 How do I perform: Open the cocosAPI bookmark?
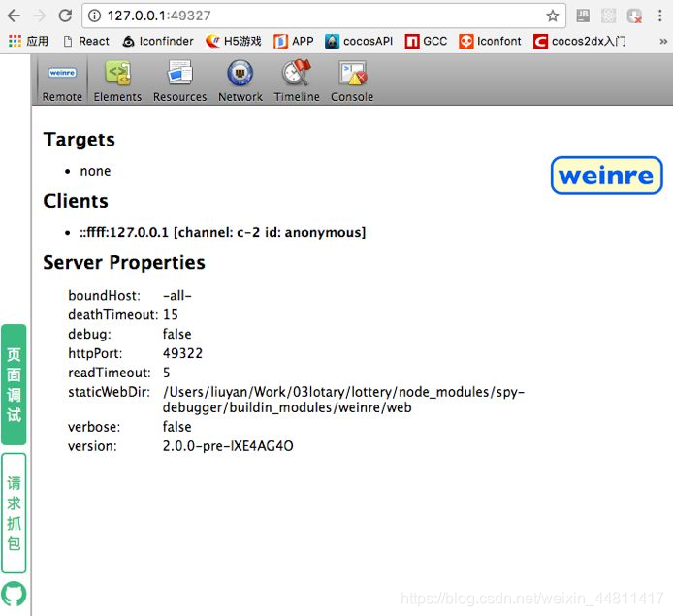click(359, 41)
